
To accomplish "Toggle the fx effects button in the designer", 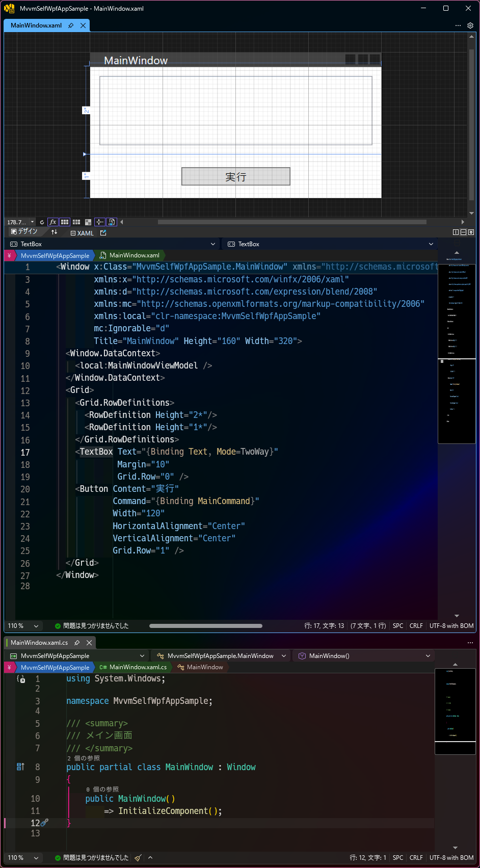I will (53, 222).
